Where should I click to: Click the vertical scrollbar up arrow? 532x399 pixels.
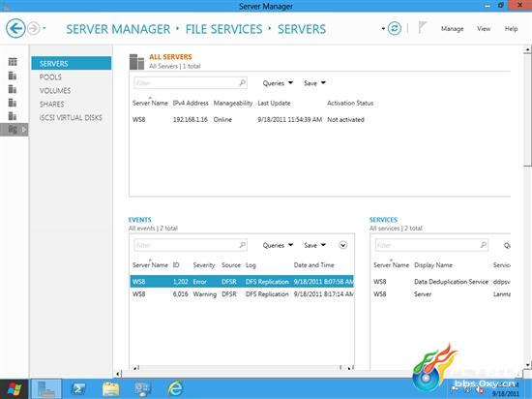click(x=527, y=50)
